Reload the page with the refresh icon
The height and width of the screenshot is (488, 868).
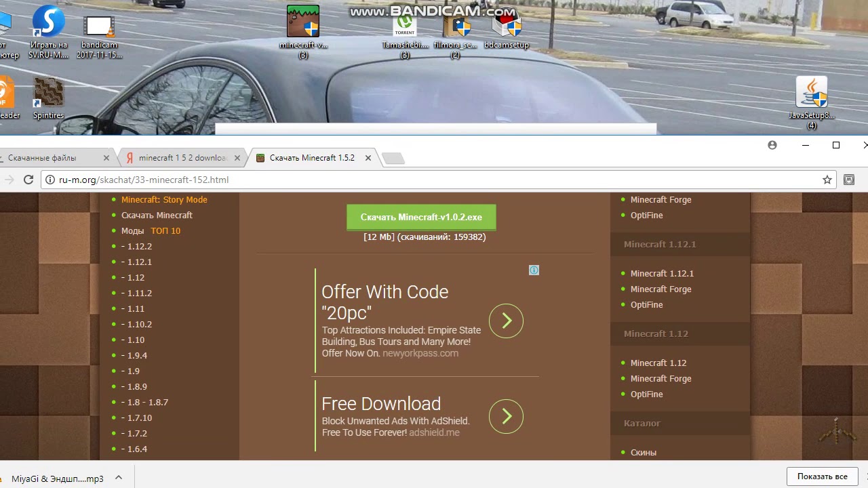(28, 180)
